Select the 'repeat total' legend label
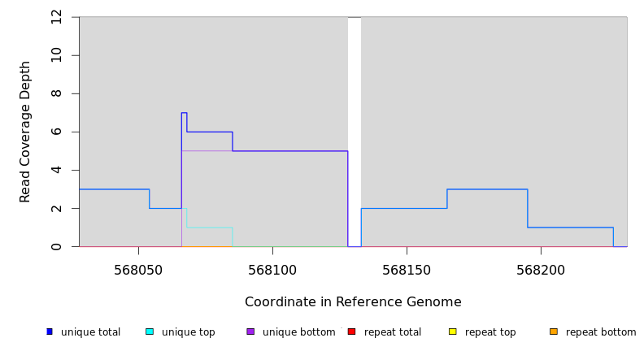This screenshot has width=644, height=351. [x=393, y=332]
